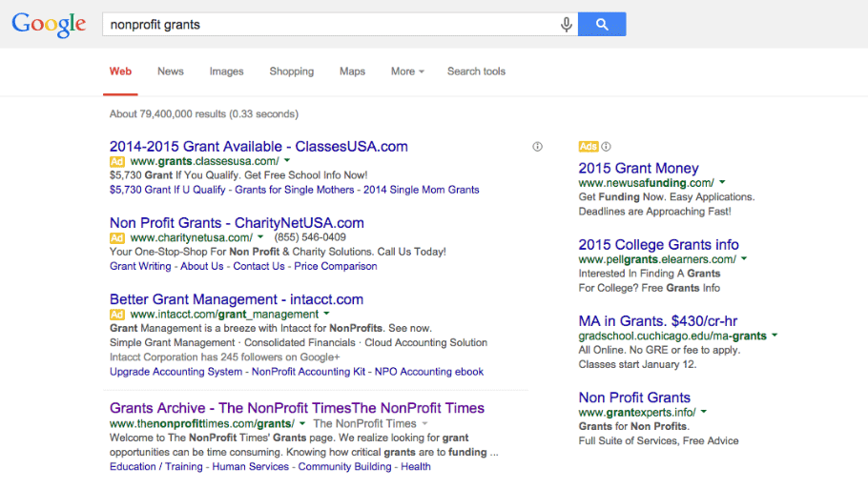The width and height of the screenshot is (868, 489).
Task: Switch to the Web tab
Action: tap(120, 71)
